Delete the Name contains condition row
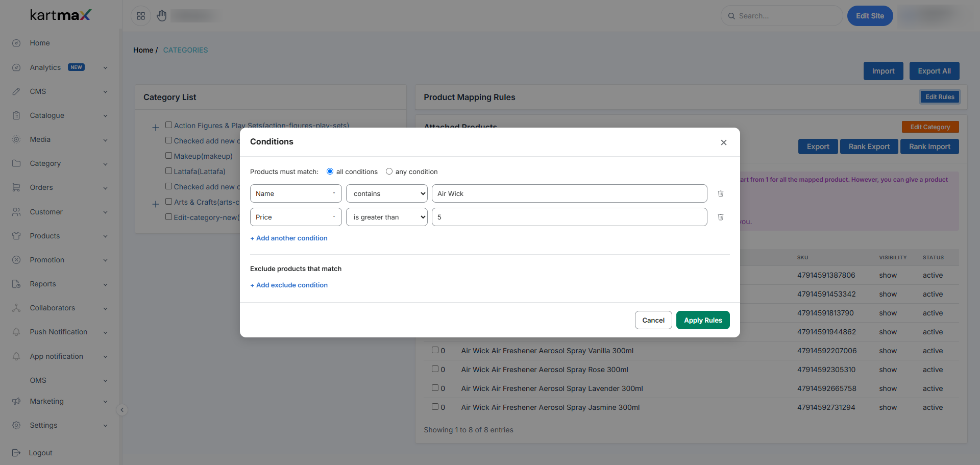Screen dimensions: 980x465 pyautogui.click(x=721, y=193)
